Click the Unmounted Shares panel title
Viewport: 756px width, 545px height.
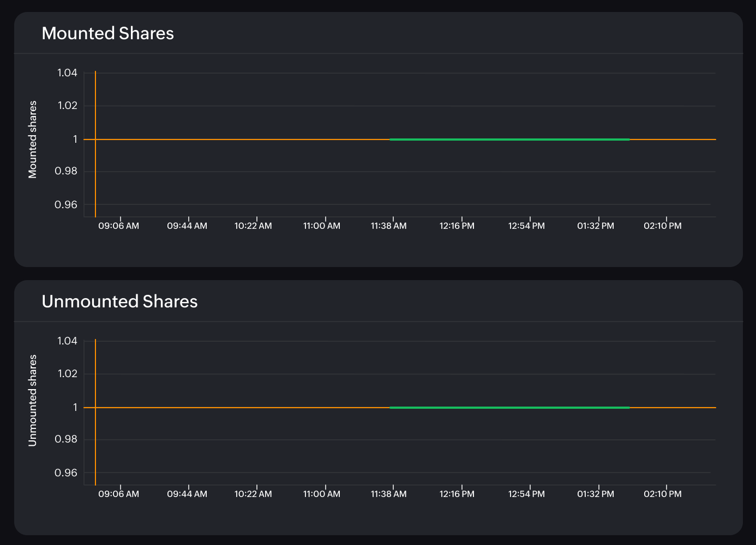119,301
